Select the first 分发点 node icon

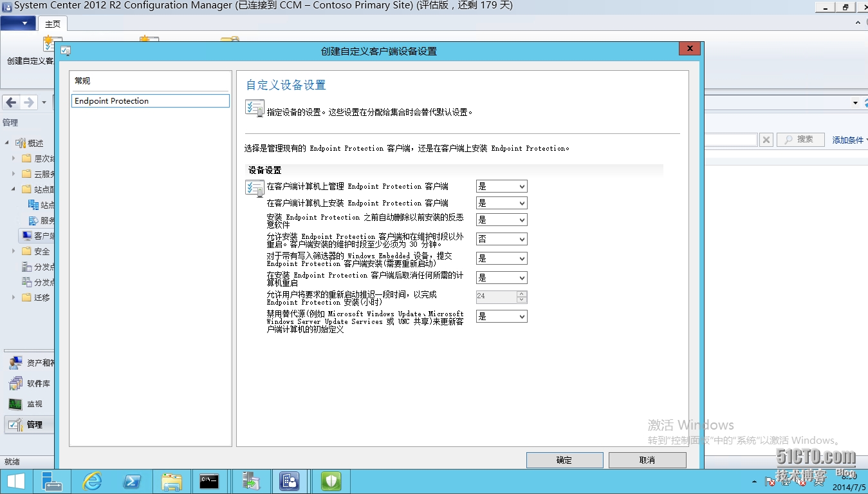click(26, 267)
